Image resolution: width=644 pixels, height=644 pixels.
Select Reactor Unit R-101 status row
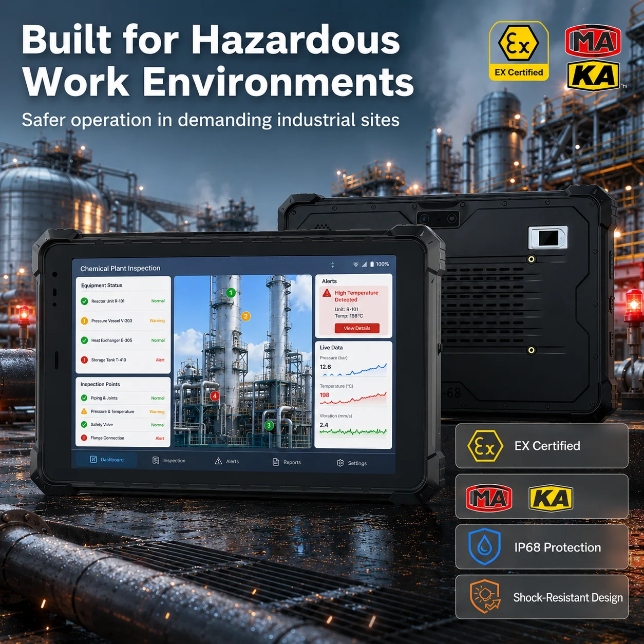click(x=123, y=301)
